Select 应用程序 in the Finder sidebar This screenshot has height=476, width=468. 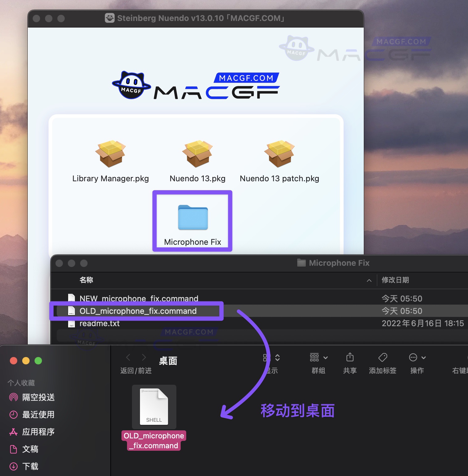tap(38, 432)
